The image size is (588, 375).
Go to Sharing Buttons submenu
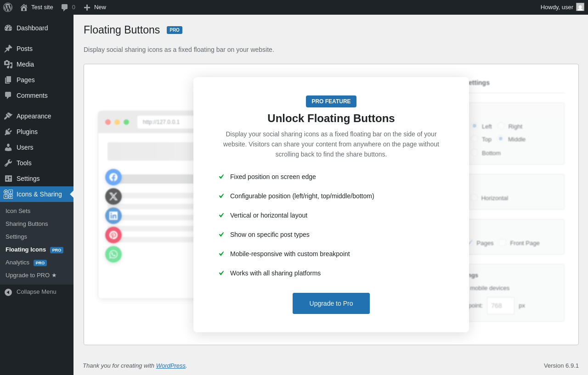pyautogui.click(x=27, y=224)
